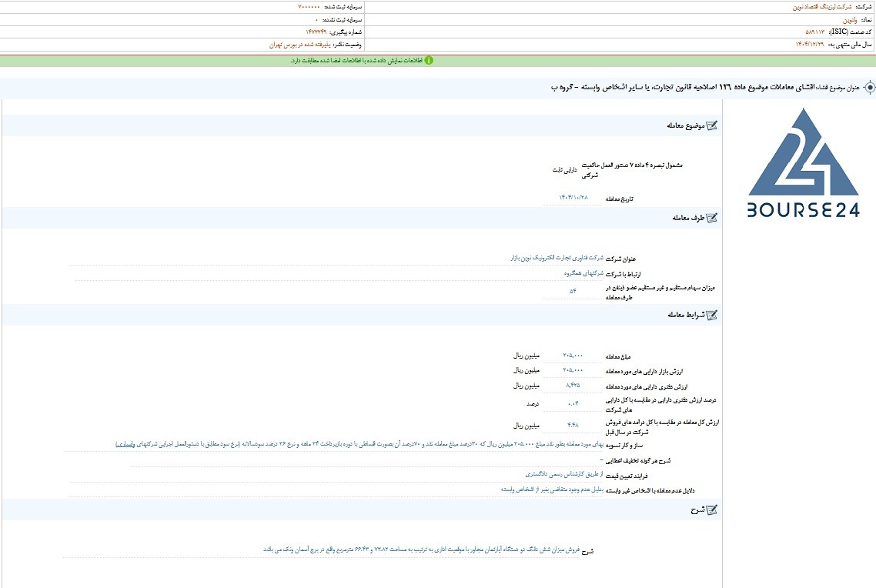Click the reason text beside دلایل عدم معامله
Image resolution: width=876 pixels, height=588 pixels.
(552, 489)
